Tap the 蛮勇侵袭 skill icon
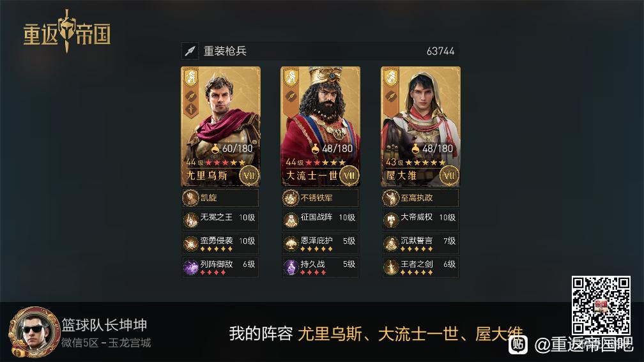 click(x=190, y=244)
